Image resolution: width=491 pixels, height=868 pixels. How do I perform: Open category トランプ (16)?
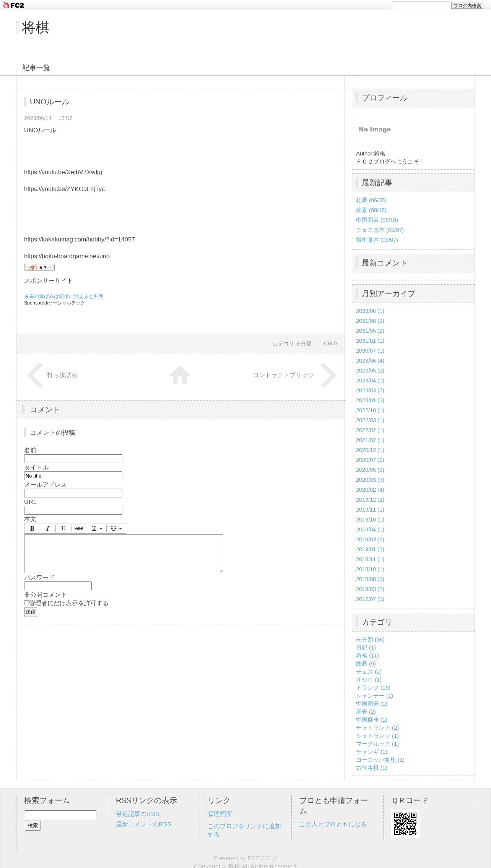[373, 688]
